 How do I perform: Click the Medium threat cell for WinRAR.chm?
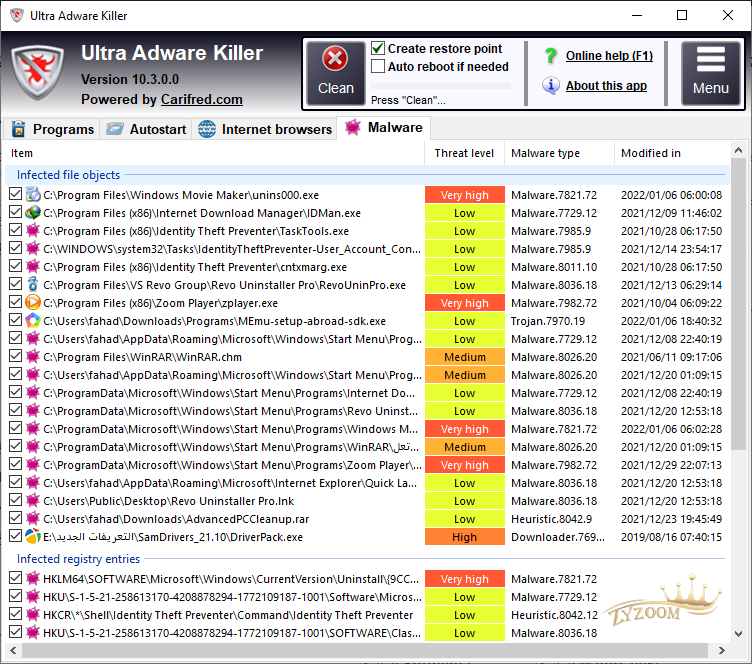465,357
